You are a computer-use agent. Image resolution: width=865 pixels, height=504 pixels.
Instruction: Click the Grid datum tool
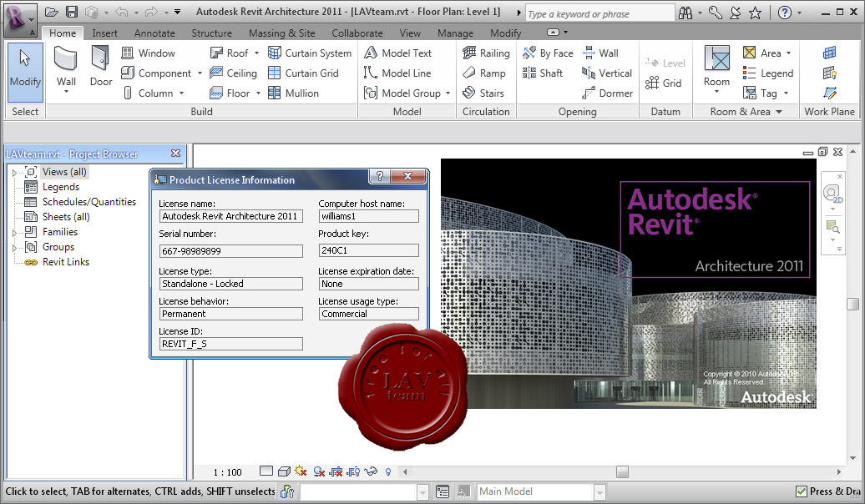(664, 83)
